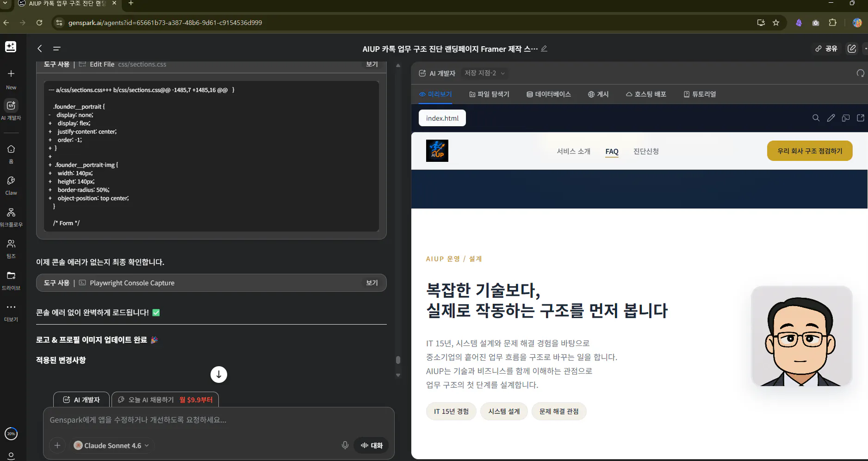Open 워크플로우 from the sidebar

[11, 216]
